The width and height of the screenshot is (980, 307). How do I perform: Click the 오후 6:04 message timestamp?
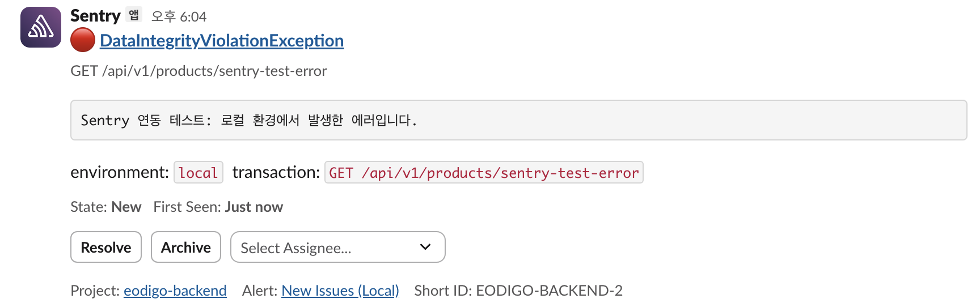[179, 16]
